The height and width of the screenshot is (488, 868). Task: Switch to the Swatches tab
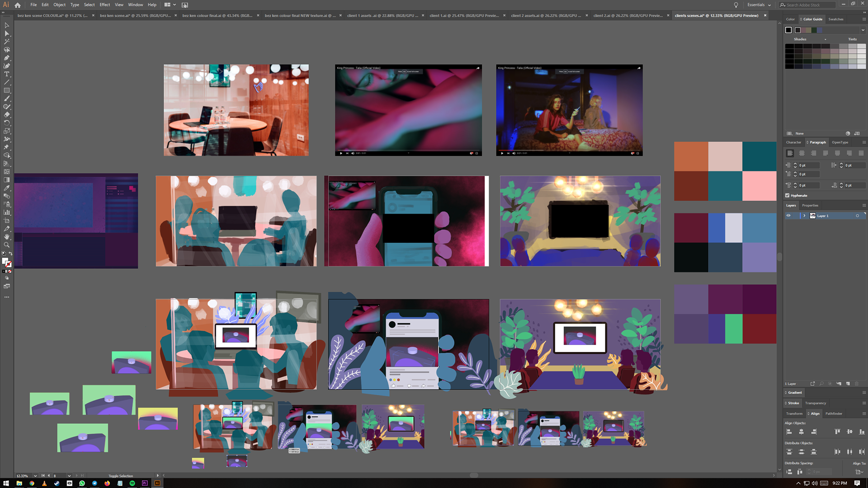pyautogui.click(x=836, y=19)
